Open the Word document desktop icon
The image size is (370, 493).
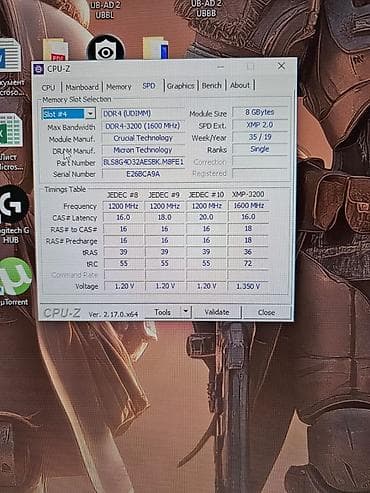click(x=10, y=55)
